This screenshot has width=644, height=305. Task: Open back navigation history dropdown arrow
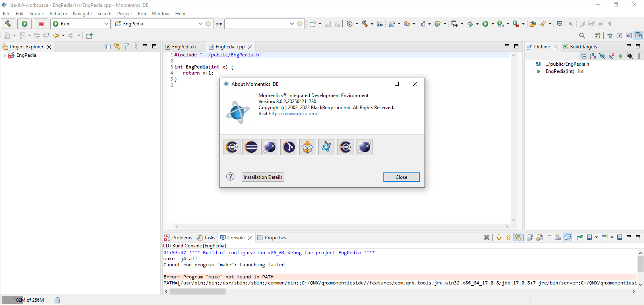pos(63,35)
